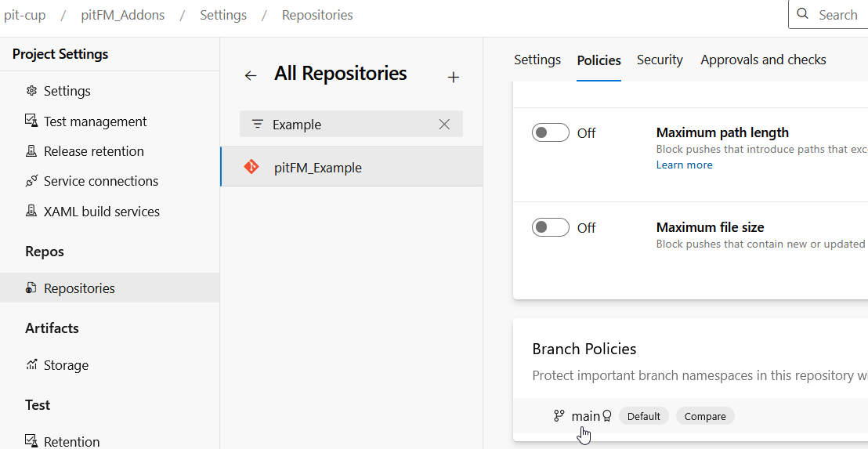Viewport: 868px width, 449px height.
Task: Click the Test management icon
Action: click(x=31, y=121)
